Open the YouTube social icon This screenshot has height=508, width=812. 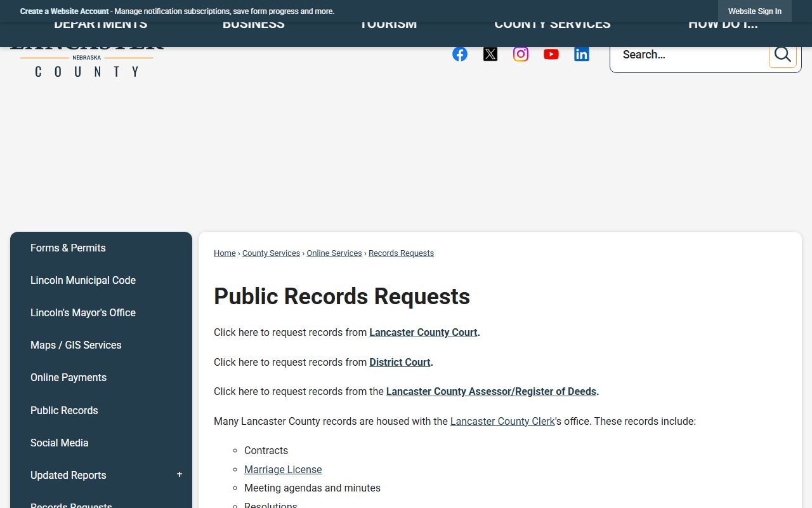click(x=551, y=54)
